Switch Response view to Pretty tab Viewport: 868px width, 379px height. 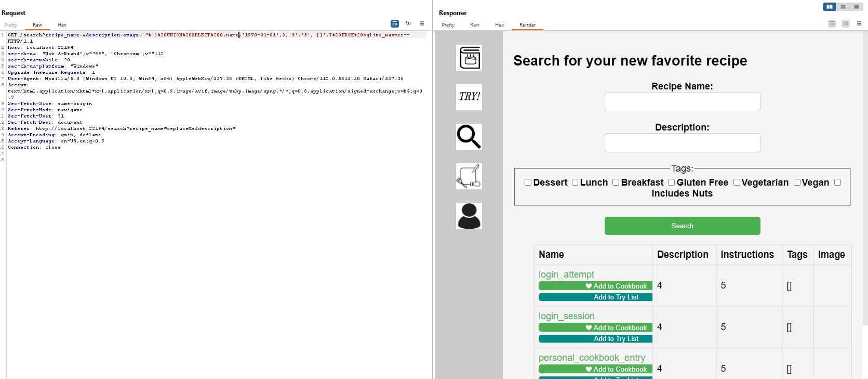(x=448, y=25)
